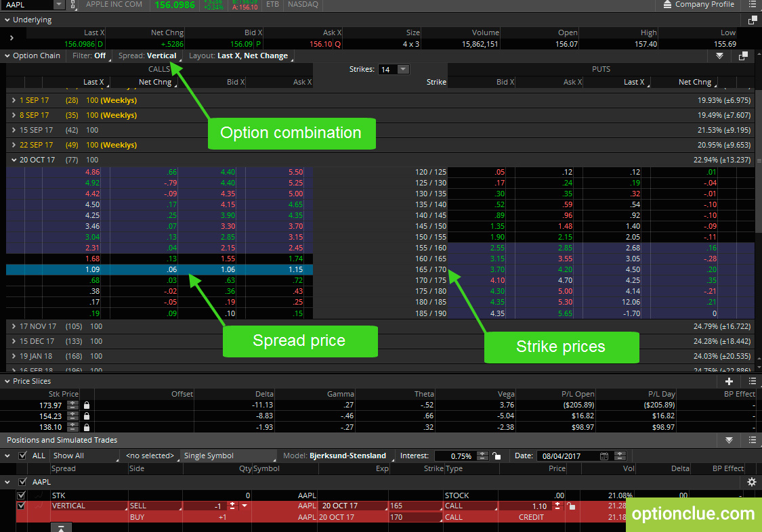The image size is (762, 532).
Task: Detach the Option Chain panel window
Action: [x=743, y=56]
